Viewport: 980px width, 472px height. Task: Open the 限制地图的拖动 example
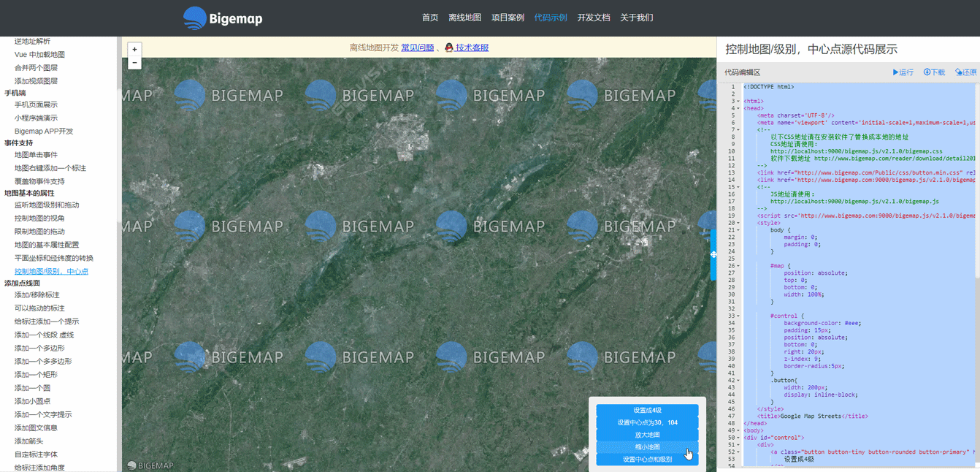click(39, 232)
